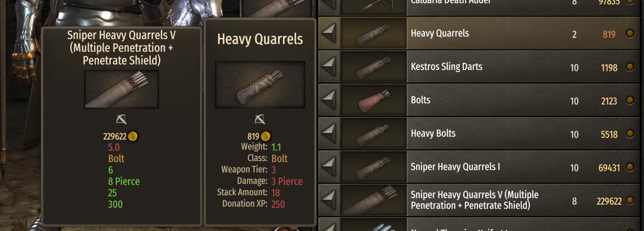
Task: Select the Heavy Bolts item row
Action: (x=479, y=134)
